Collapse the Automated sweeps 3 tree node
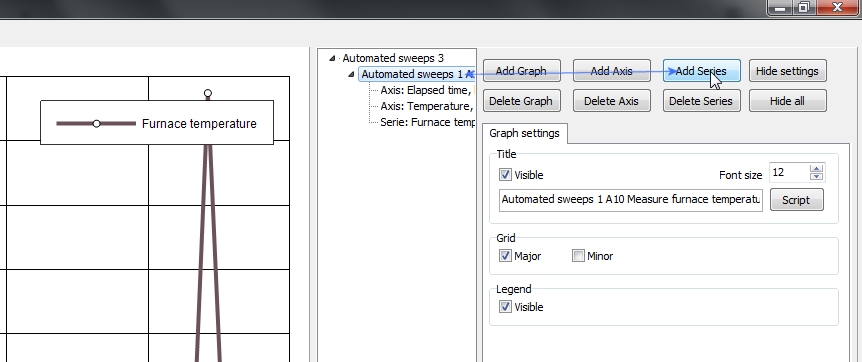 (331, 58)
